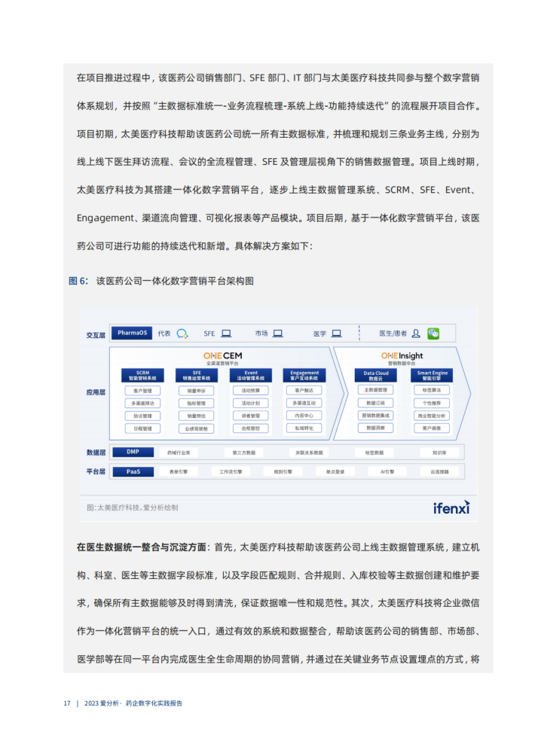Click the 商业智能分析 box
This screenshot has width=535, height=756.
click(x=433, y=415)
